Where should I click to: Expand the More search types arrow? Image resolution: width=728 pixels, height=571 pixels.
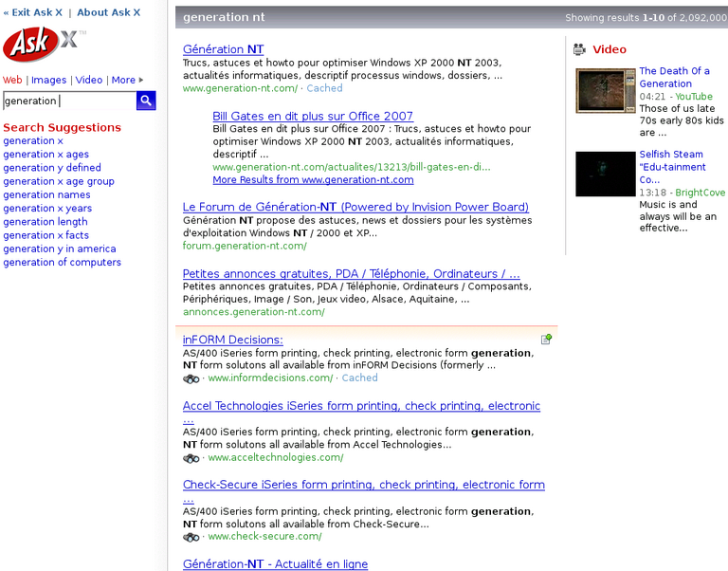coord(140,80)
